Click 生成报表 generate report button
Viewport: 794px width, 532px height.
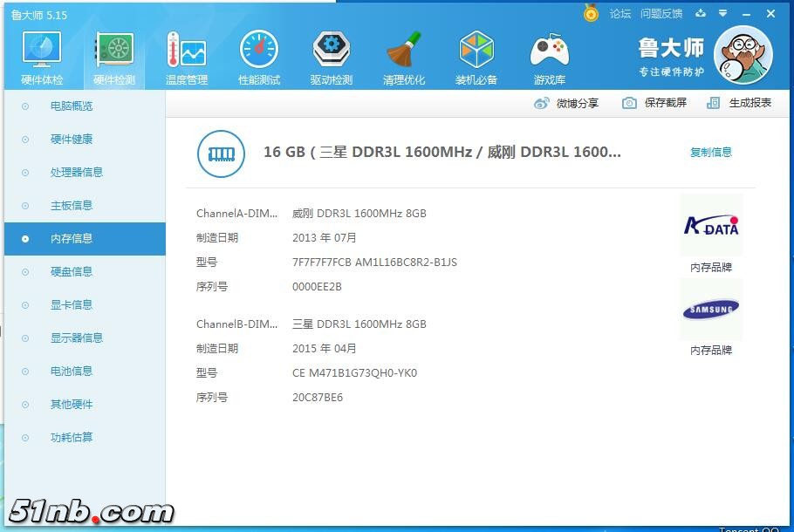coord(740,103)
